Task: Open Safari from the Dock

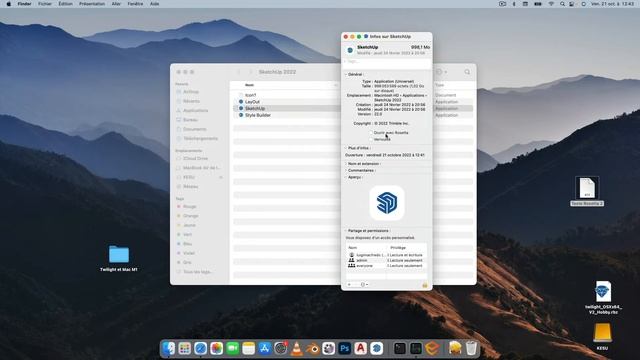Action: point(200,348)
